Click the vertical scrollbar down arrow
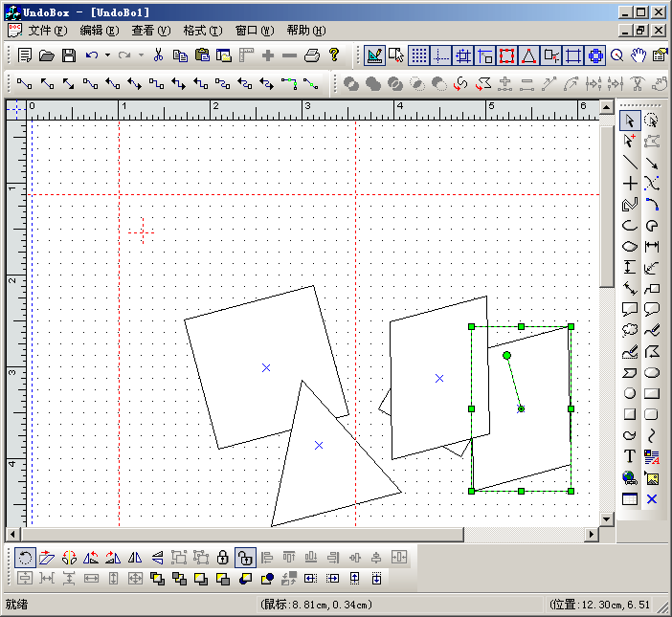The image size is (672, 617). point(606,518)
